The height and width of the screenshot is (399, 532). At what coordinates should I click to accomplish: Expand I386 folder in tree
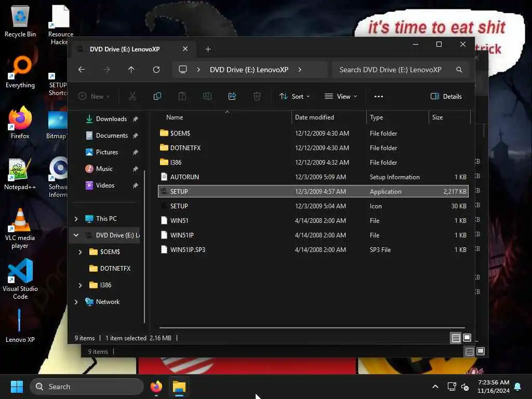81,285
